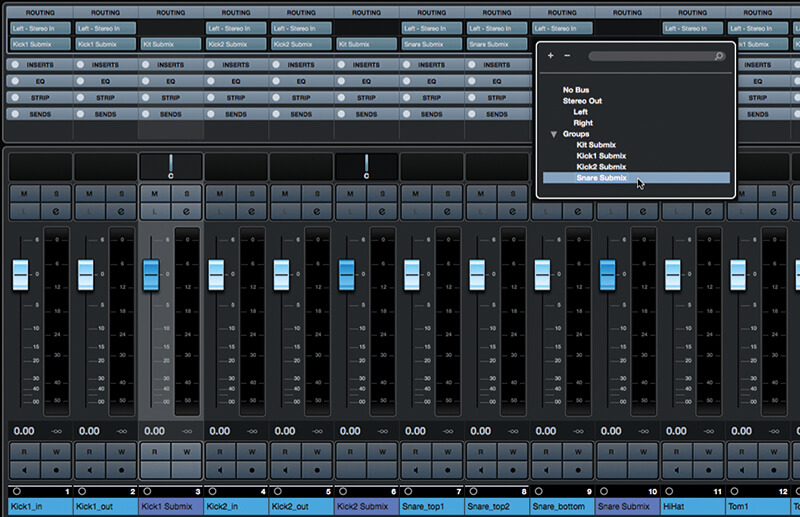This screenshot has height=517, width=800.
Task: Open channel editor (e) for Snare_top1
Action: tap(448, 211)
